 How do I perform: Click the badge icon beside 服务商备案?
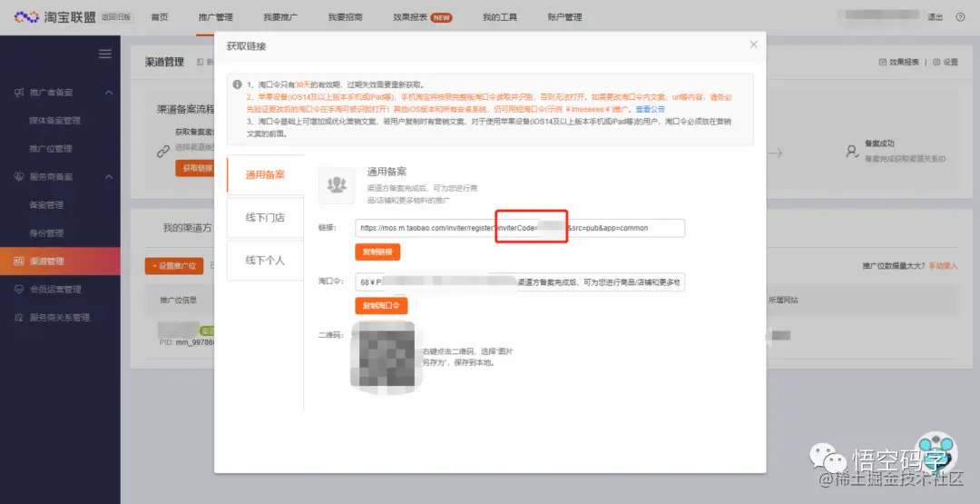19,177
